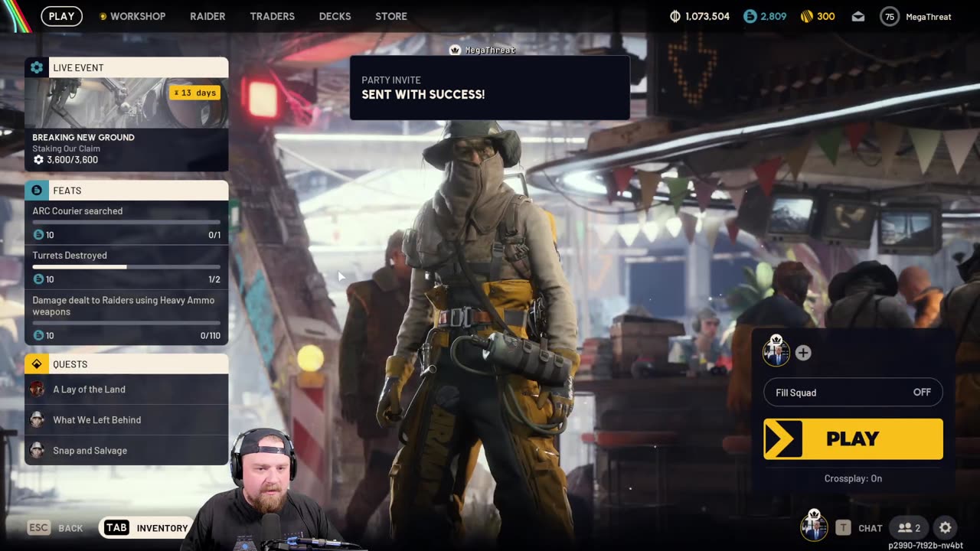Add a squad member with plus icon
The image size is (980, 551).
point(803,353)
